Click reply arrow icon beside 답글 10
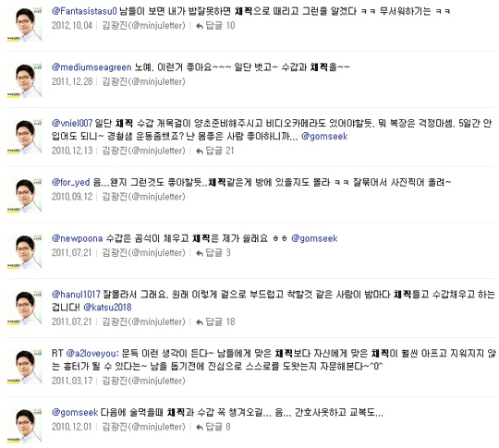The height and width of the screenshot is (448, 499). (x=200, y=26)
